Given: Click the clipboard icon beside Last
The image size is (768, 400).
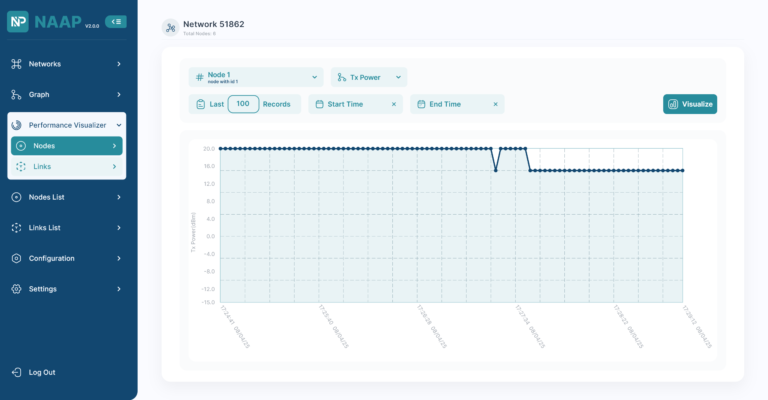Looking at the screenshot, I should [x=200, y=104].
